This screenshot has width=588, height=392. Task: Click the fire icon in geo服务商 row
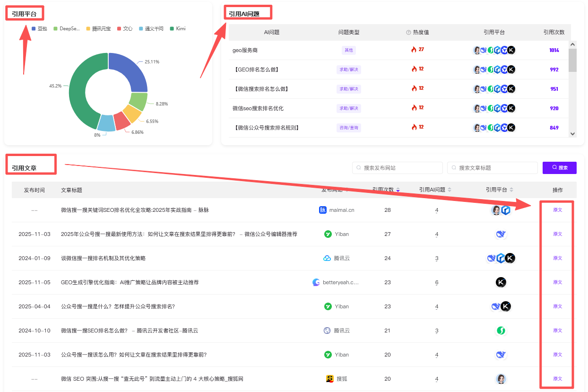pos(414,50)
